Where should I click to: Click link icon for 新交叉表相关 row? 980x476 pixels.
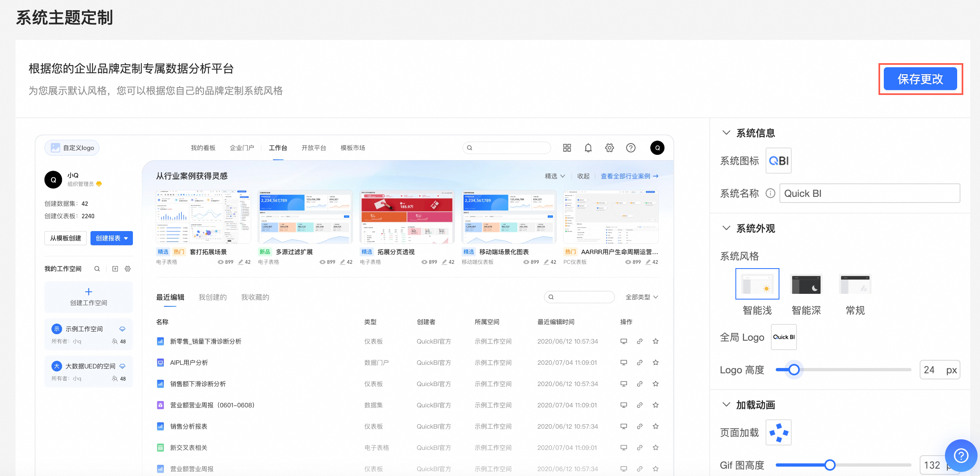[640, 447]
